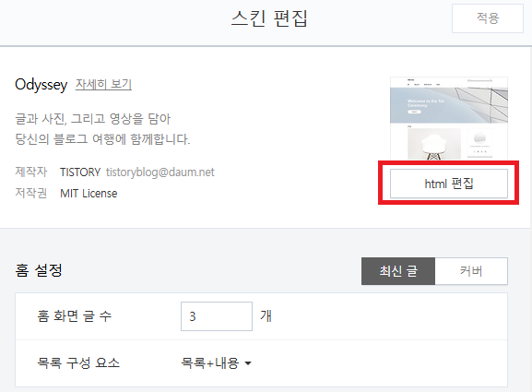The width and height of the screenshot is (532, 392).
Task: Click the 홈 화면 글 수 label
Action: 75,316
